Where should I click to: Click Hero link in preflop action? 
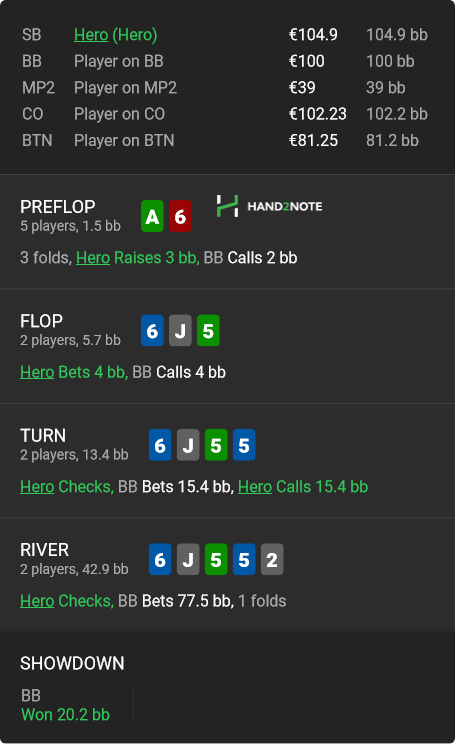(93, 258)
